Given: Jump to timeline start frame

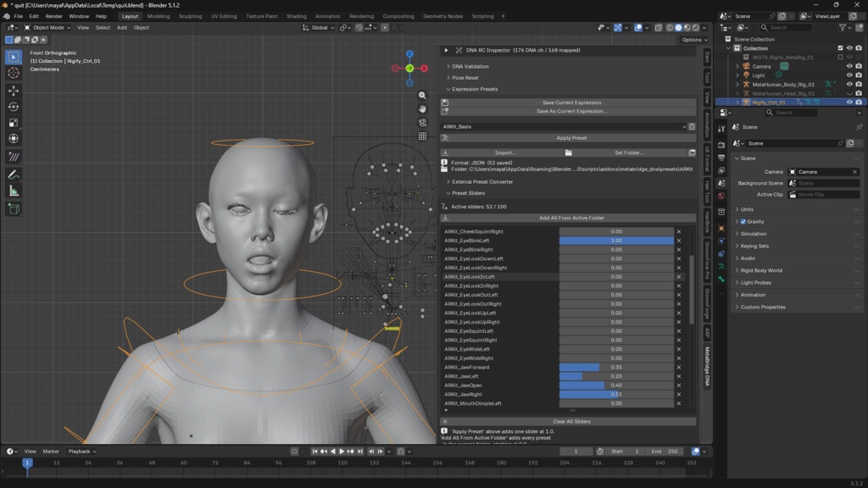Looking at the screenshot, I should [315, 452].
